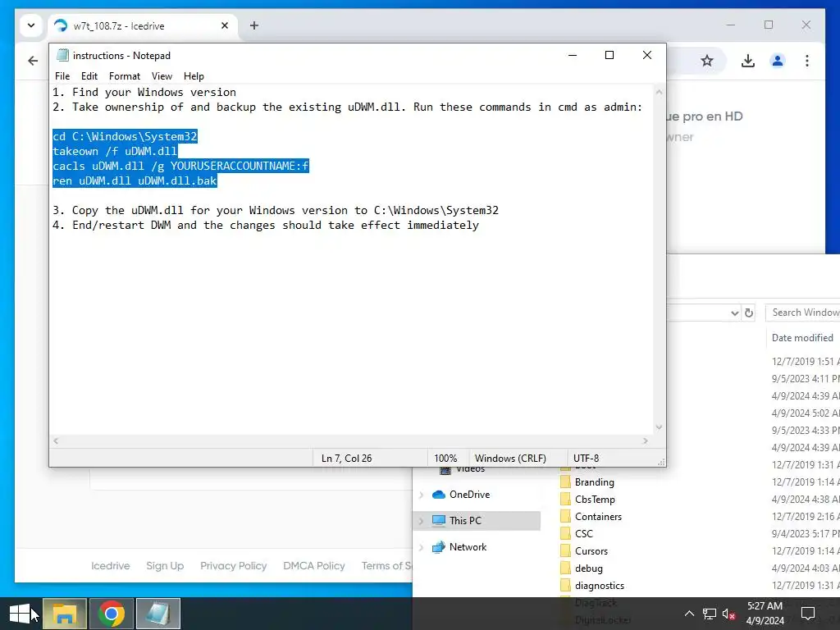Screen dimensions: 840x630
Task: Open the clock showing 5:27 AM
Action: tap(765, 614)
